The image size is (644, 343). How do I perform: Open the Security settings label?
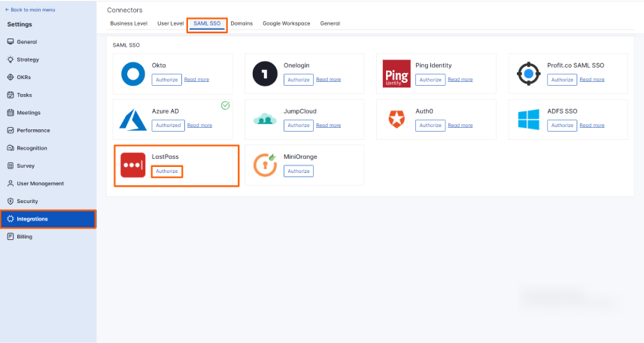tap(27, 202)
